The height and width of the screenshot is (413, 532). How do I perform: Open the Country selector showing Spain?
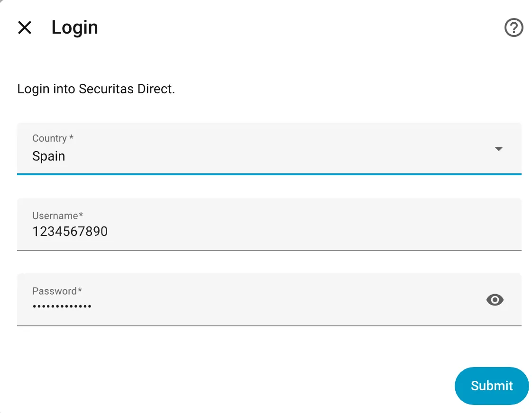click(x=269, y=149)
